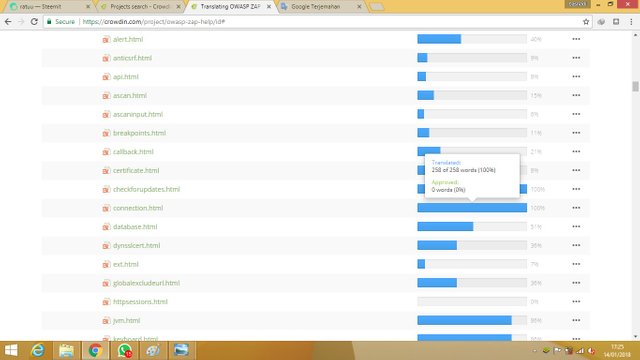Click the file icon beside database.html
The image size is (640, 360).
click(x=106, y=227)
